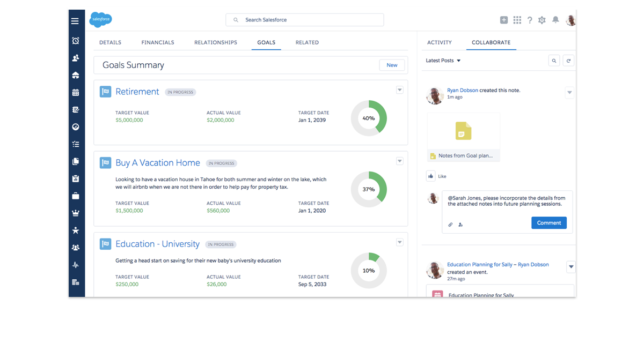Refresh the Collaborate feed
This screenshot has width=644, height=343.
(x=568, y=61)
